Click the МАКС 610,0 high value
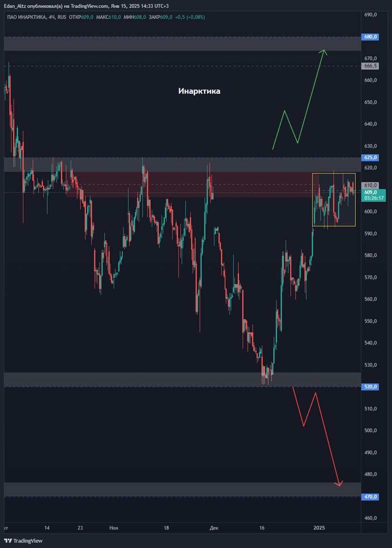 pos(109,17)
